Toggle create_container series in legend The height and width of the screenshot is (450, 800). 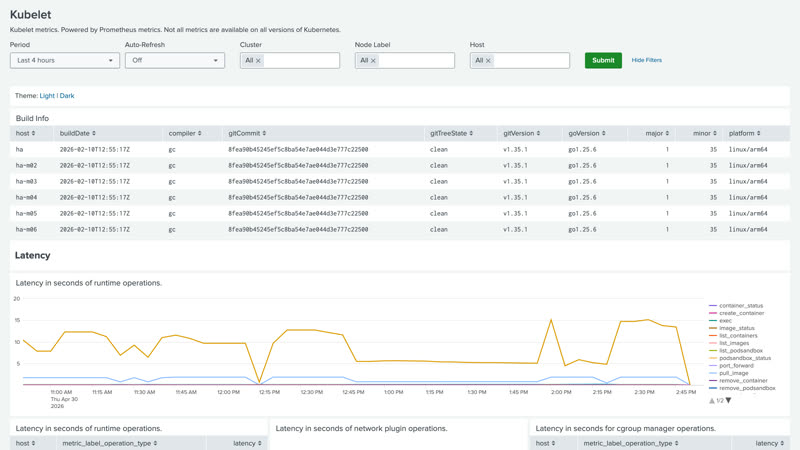coord(737,313)
